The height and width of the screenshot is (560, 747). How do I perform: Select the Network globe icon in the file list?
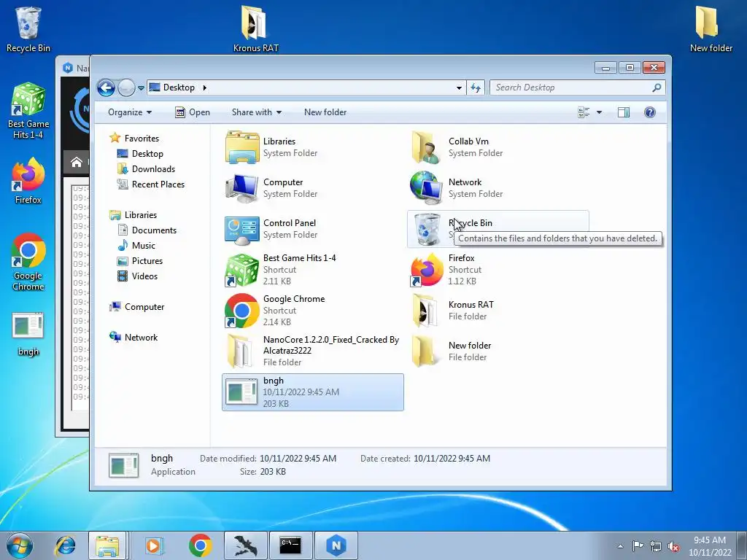[427, 189]
